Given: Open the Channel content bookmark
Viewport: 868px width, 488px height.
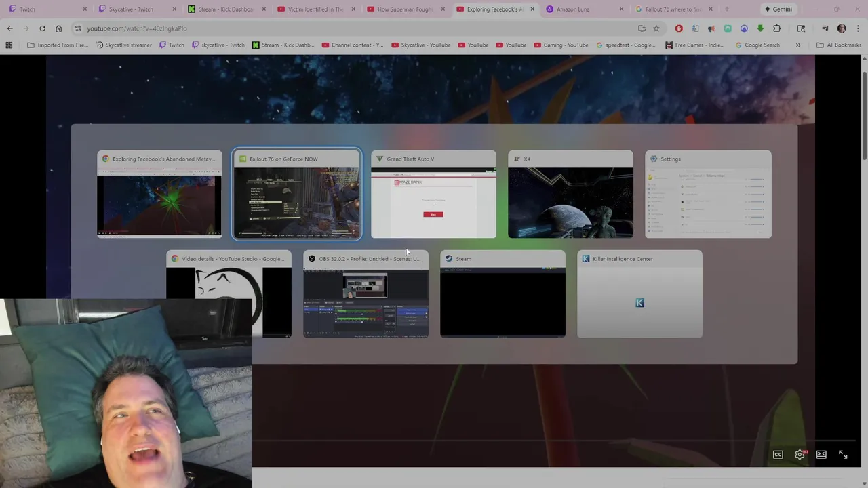Looking at the screenshot, I should pos(352,45).
